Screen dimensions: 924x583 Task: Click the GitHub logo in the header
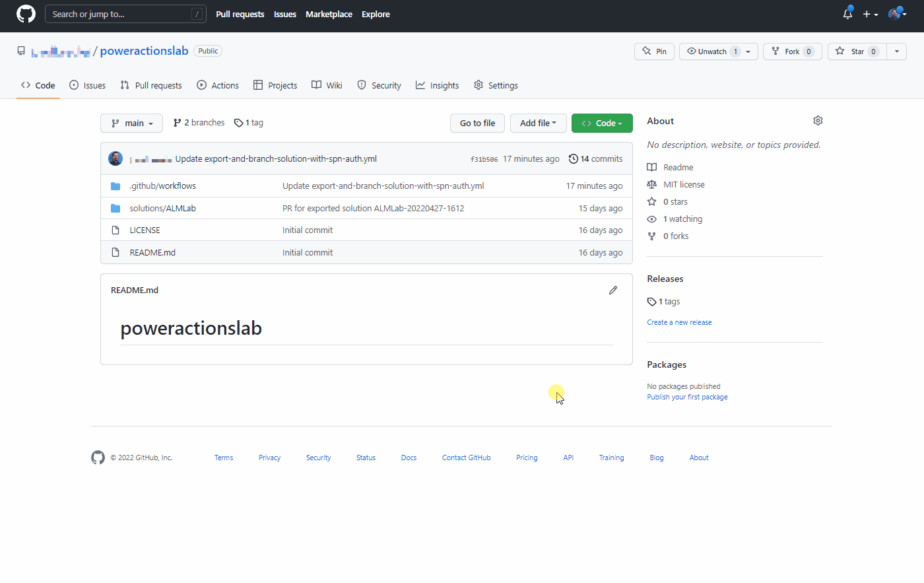point(25,13)
